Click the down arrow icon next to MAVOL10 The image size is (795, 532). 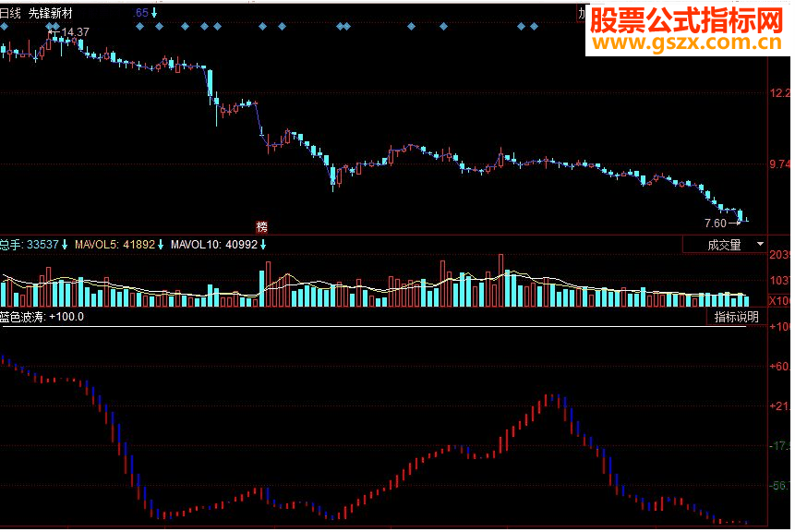pos(261,246)
